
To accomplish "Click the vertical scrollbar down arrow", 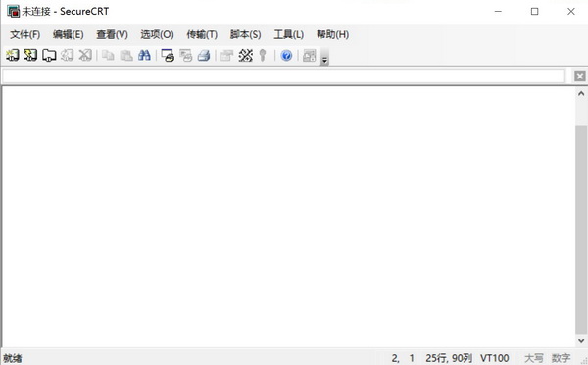I will [581, 341].
